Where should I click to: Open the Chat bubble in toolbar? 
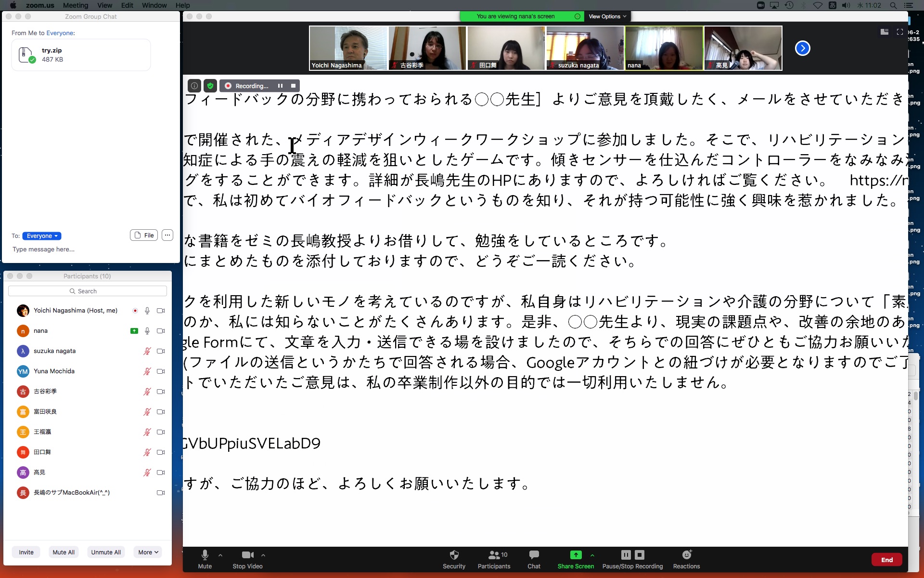click(x=534, y=555)
